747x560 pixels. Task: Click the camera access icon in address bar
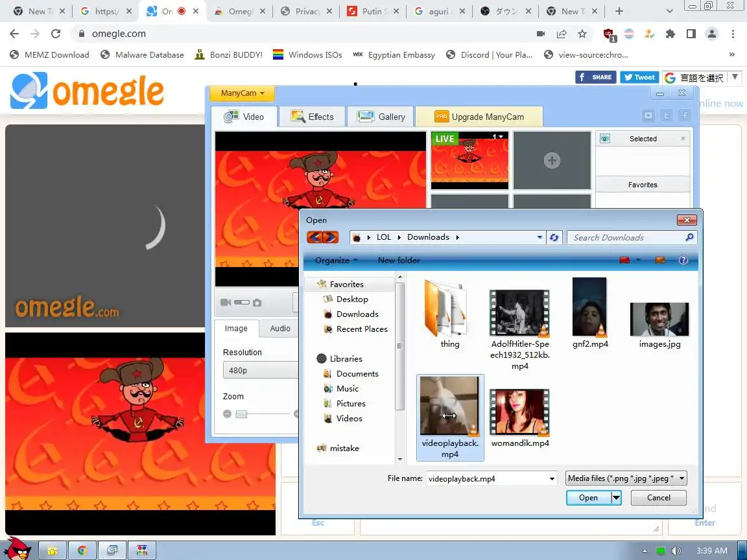coord(541,34)
